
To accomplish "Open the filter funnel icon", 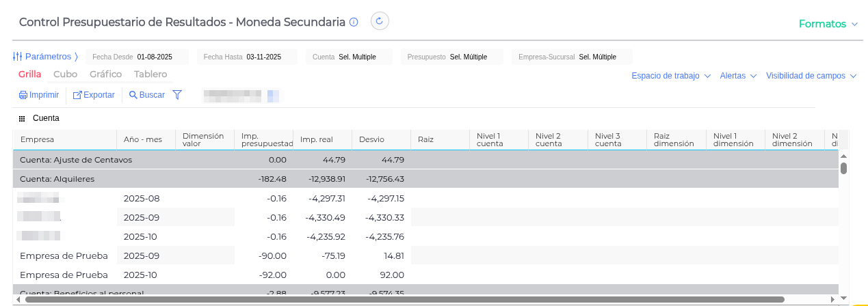I will point(177,95).
